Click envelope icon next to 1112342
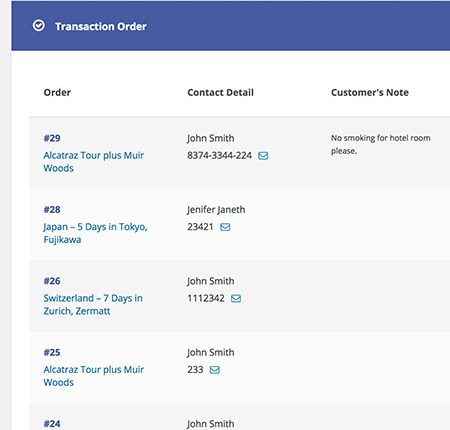The image size is (450, 430). (236, 298)
